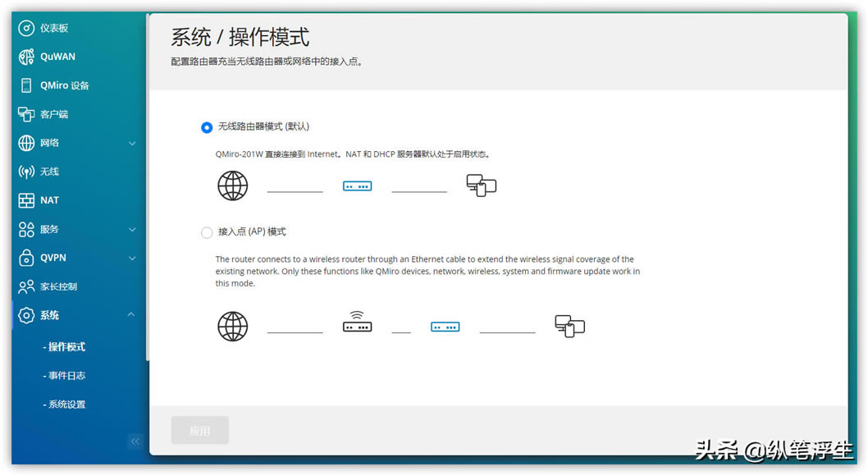The width and height of the screenshot is (868, 476).
Task: Click the dashboard (仪表板) icon
Action: coord(26,28)
